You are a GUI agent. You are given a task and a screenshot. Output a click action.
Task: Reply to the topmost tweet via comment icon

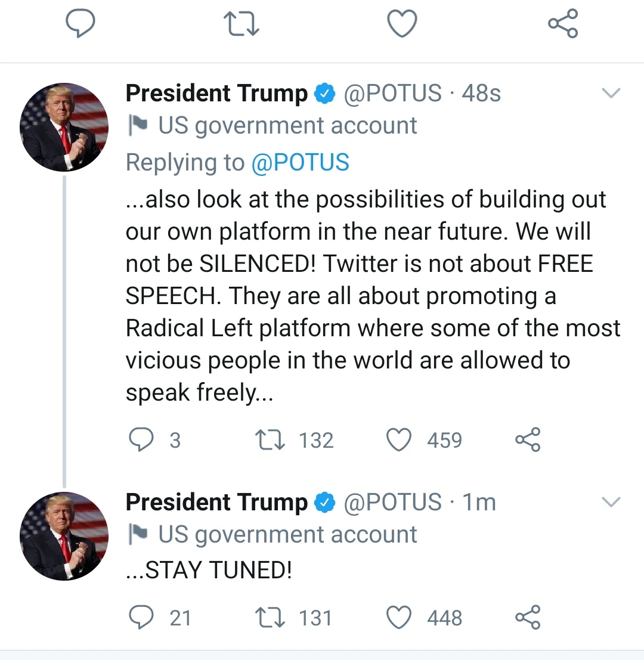[80, 24]
